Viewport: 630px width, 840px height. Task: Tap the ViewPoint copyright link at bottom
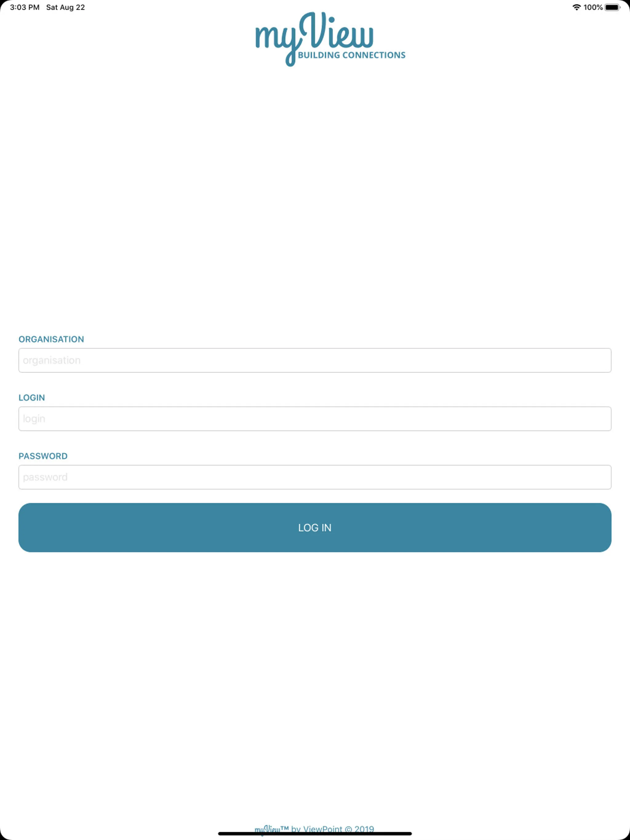(x=315, y=829)
